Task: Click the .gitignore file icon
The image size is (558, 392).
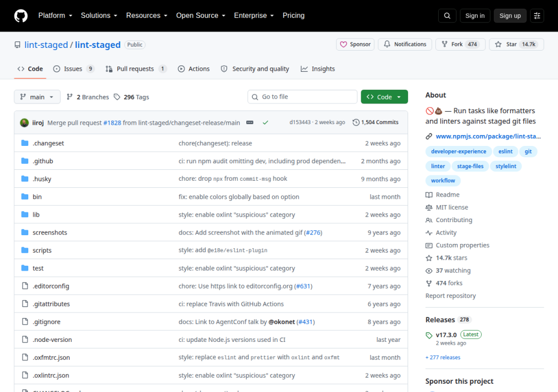Action: point(25,322)
